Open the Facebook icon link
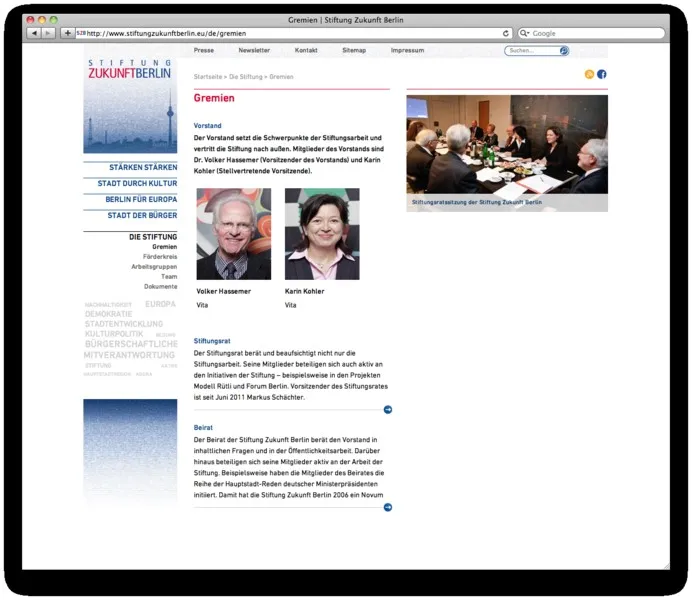692x600 pixels. point(602,74)
